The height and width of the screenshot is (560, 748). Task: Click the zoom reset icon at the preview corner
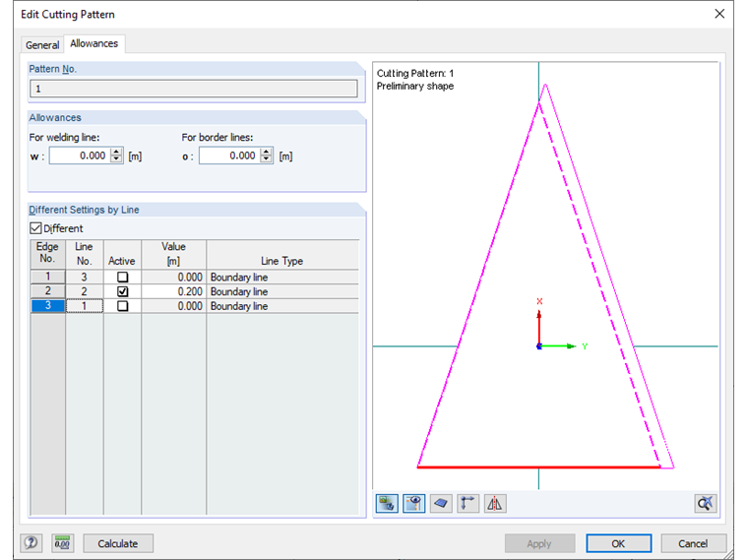pos(705,504)
